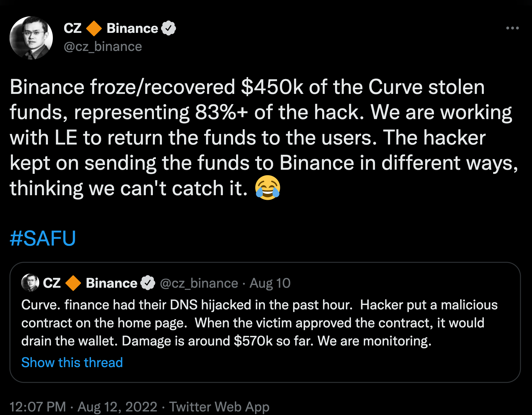This screenshot has height=415, width=532.
Task: Open the three-dot tweet options menu
Action: tap(513, 27)
